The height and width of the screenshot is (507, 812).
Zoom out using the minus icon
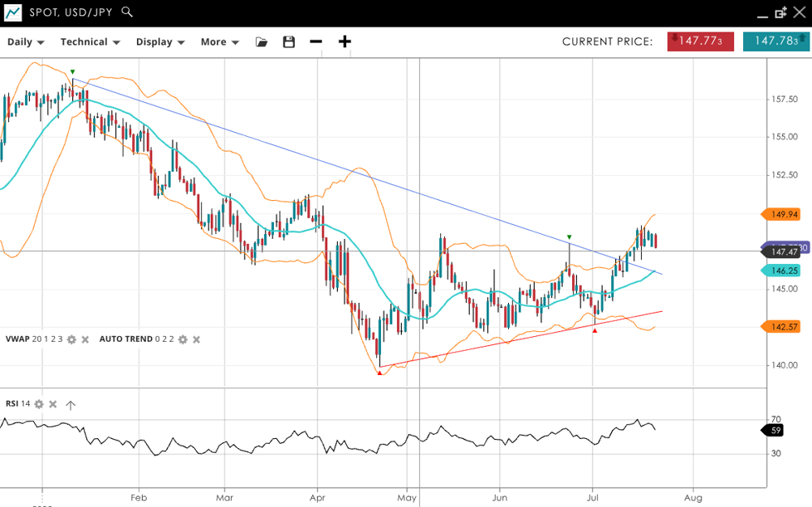click(316, 42)
